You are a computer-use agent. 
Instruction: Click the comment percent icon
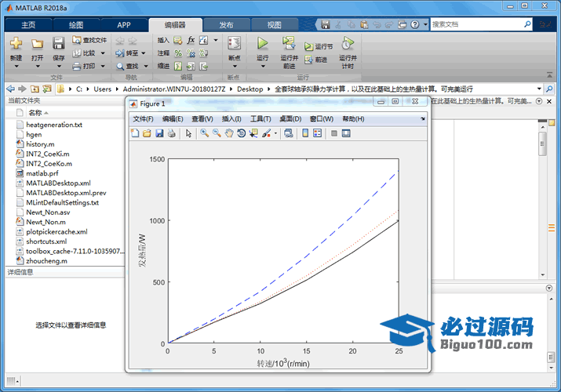click(x=178, y=53)
